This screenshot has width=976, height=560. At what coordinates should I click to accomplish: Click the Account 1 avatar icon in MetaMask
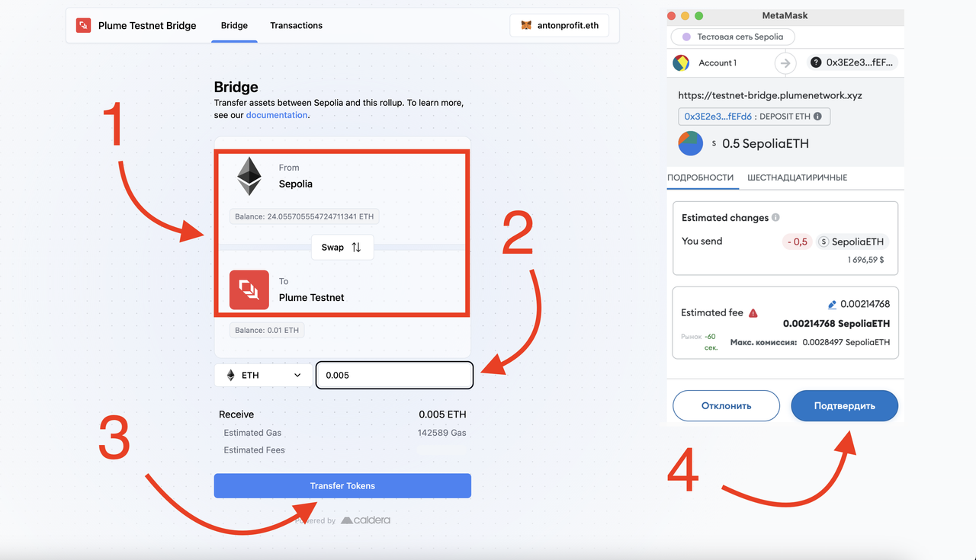pyautogui.click(x=681, y=63)
